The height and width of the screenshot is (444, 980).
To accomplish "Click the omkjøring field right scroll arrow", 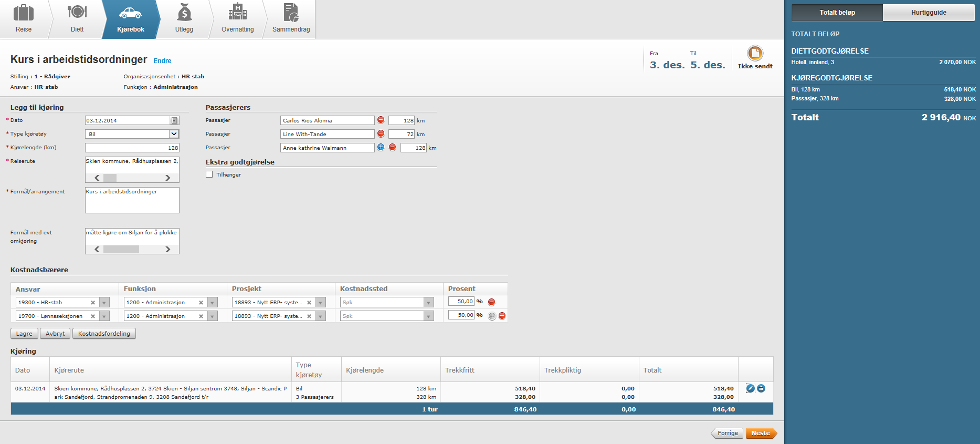I will pyautogui.click(x=167, y=250).
